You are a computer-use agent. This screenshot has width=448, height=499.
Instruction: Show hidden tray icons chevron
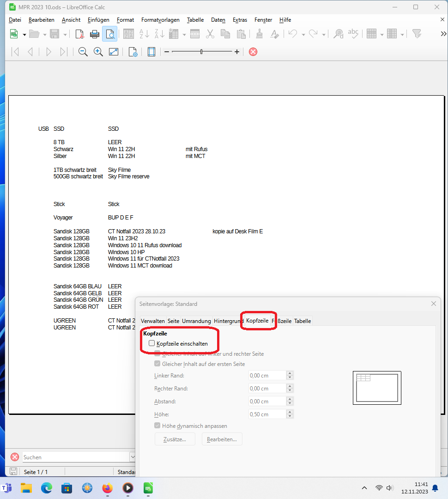(364, 488)
